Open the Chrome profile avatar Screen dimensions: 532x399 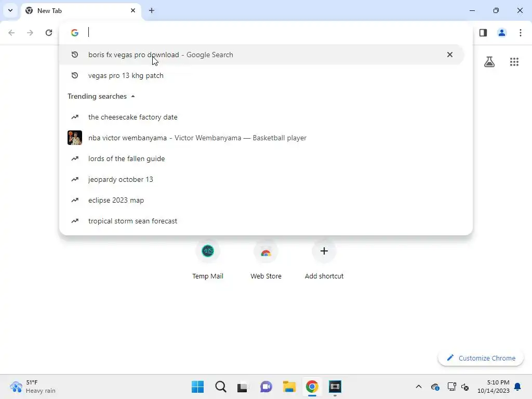tap(502, 33)
